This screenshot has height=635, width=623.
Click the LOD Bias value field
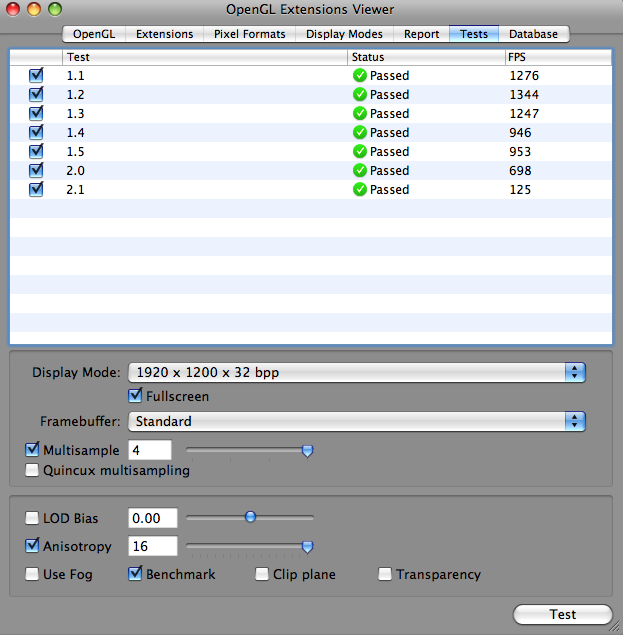pyautogui.click(x=153, y=518)
